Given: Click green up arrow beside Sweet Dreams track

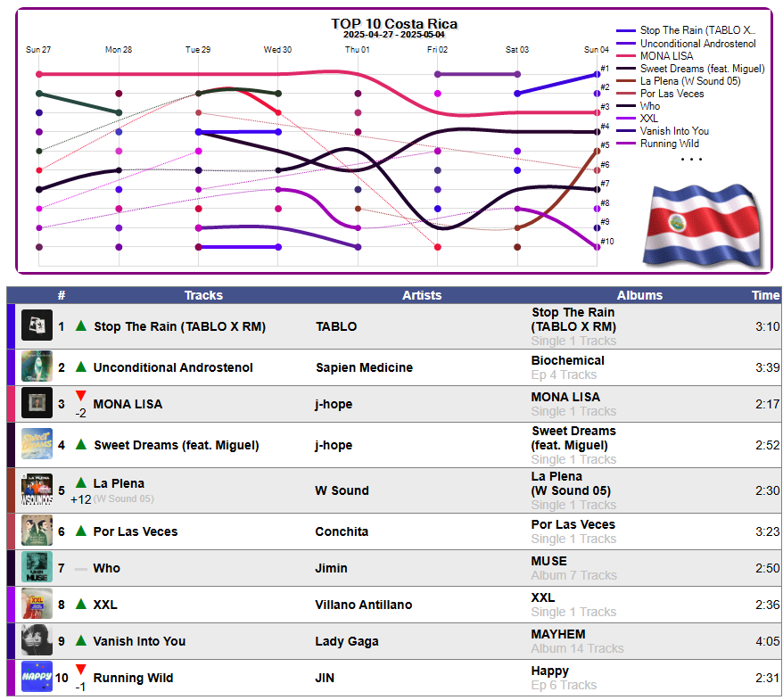Looking at the screenshot, I should point(81,444).
